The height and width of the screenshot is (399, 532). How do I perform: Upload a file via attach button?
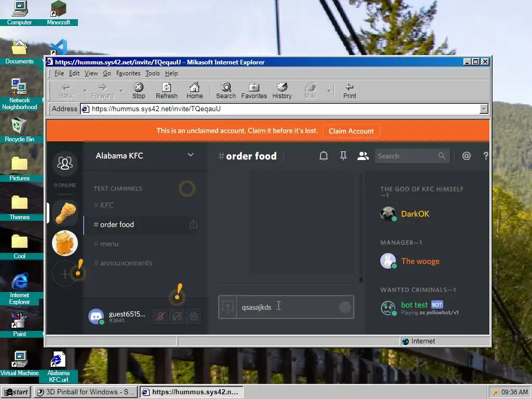[x=228, y=307]
